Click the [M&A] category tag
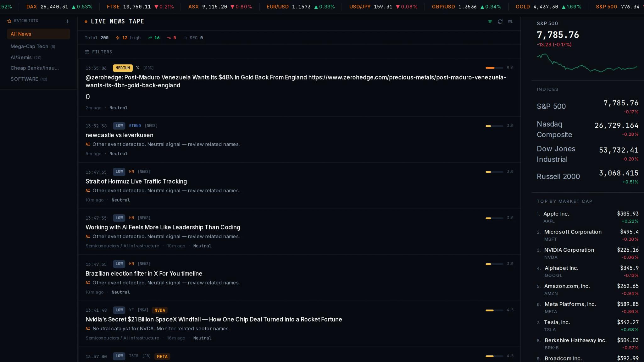This screenshot has height=362, width=644. coord(143,310)
